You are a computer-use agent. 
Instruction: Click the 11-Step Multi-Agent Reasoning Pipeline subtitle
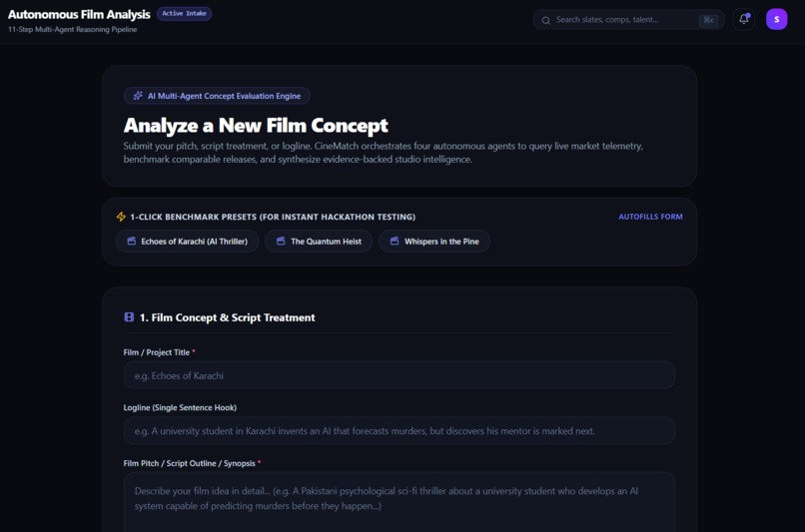72,29
